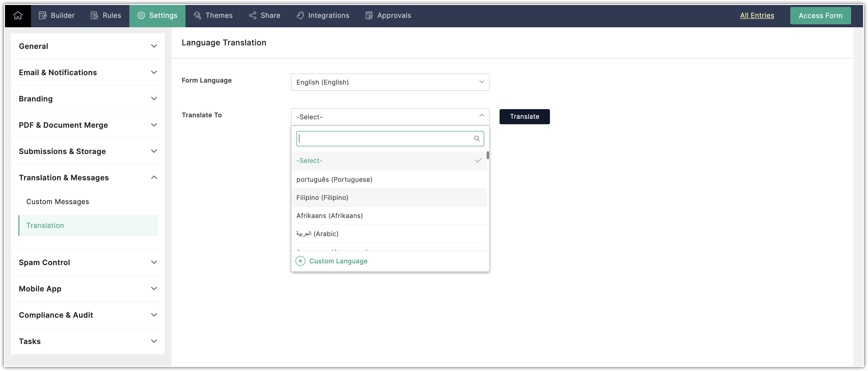Click the Builder tab icon
The width and height of the screenshot is (868, 371).
pos(42,15)
